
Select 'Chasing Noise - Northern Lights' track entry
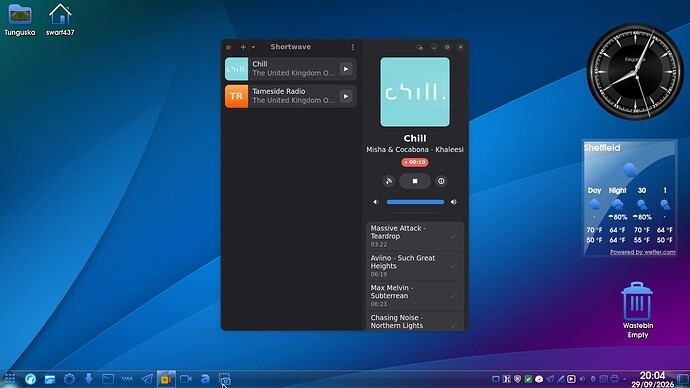pos(415,321)
